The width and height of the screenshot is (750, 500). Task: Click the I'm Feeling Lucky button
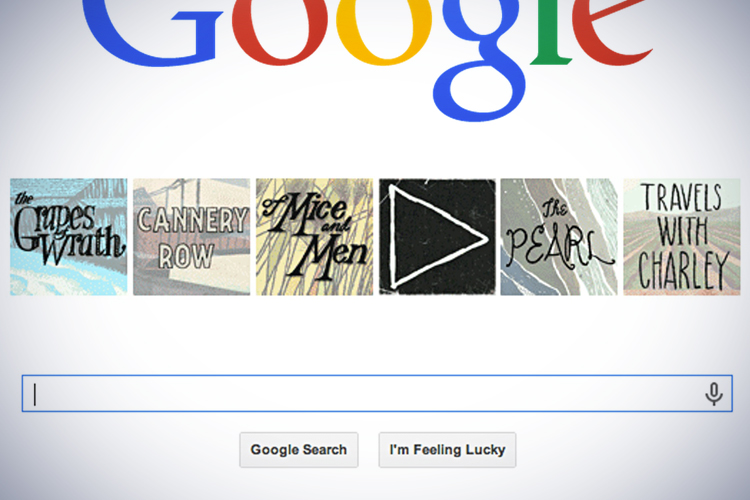pyautogui.click(x=447, y=450)
